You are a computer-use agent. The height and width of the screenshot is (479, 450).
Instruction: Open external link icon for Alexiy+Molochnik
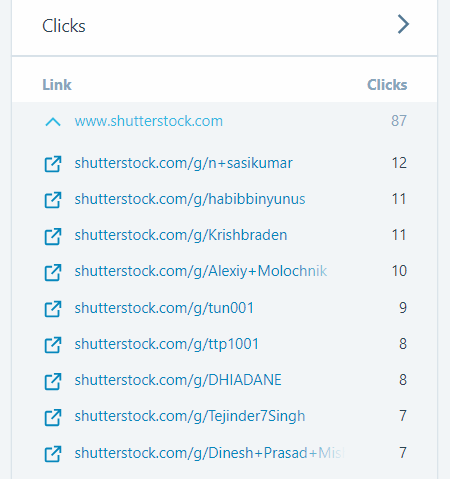pyautogui.click(x=53, y=272)
